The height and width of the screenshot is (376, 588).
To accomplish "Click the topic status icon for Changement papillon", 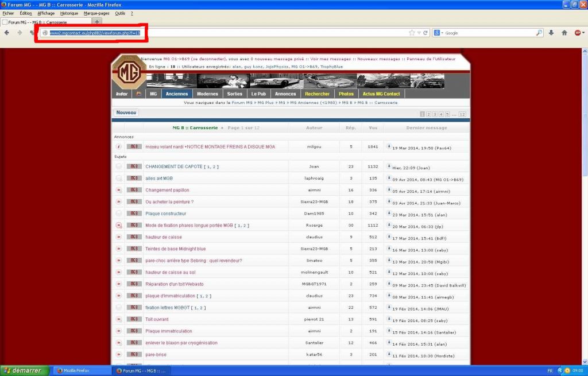I will click(118, 190).
